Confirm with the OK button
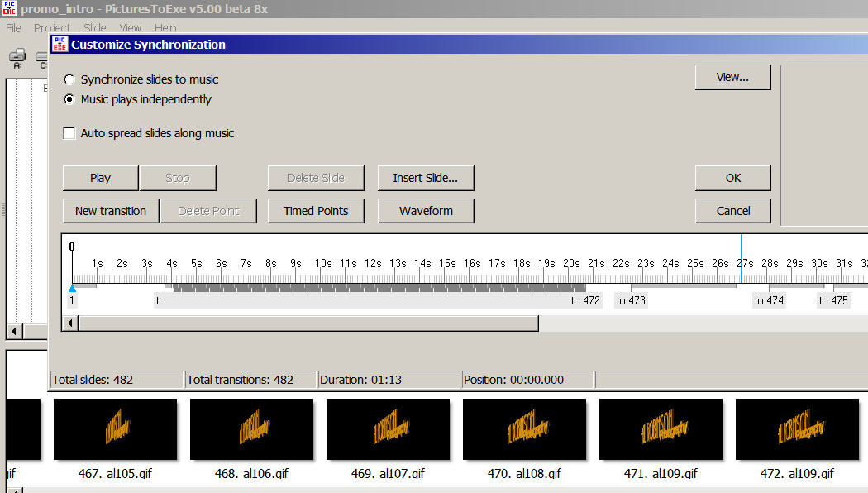 click(x=733, y=178)
